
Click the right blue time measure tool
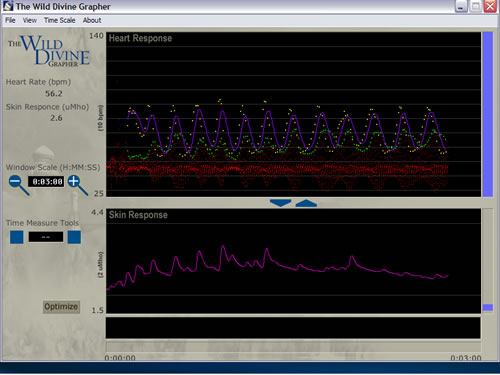point(74,237)
